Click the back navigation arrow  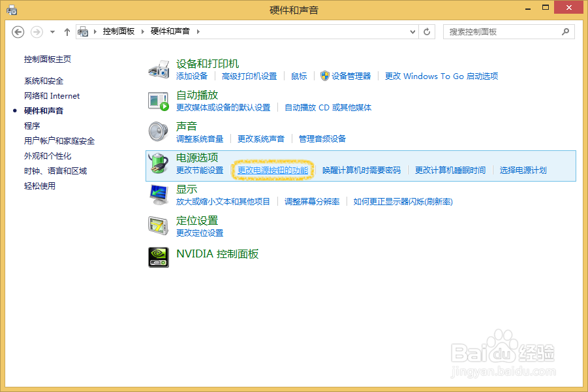click(18, 31)
